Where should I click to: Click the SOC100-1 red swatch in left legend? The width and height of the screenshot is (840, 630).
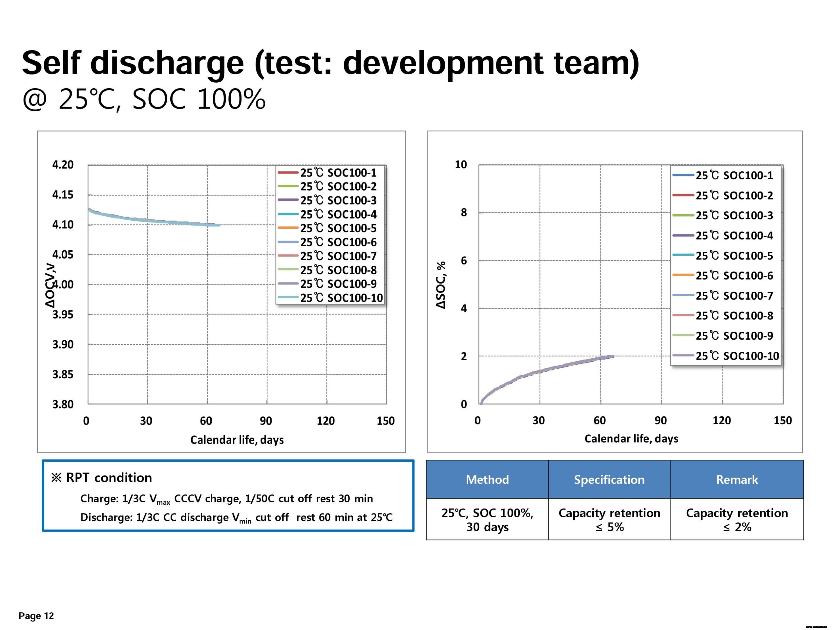coord(288,173)
